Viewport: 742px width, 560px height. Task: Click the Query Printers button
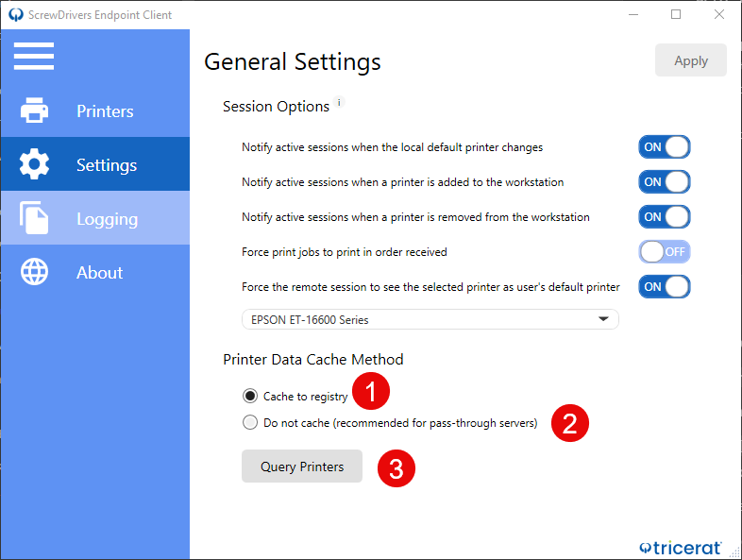pyautogui.click(x=302, y=467)
